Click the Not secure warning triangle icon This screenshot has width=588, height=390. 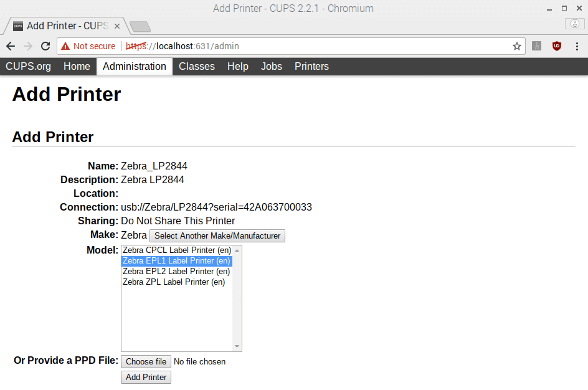click(65, 46)
